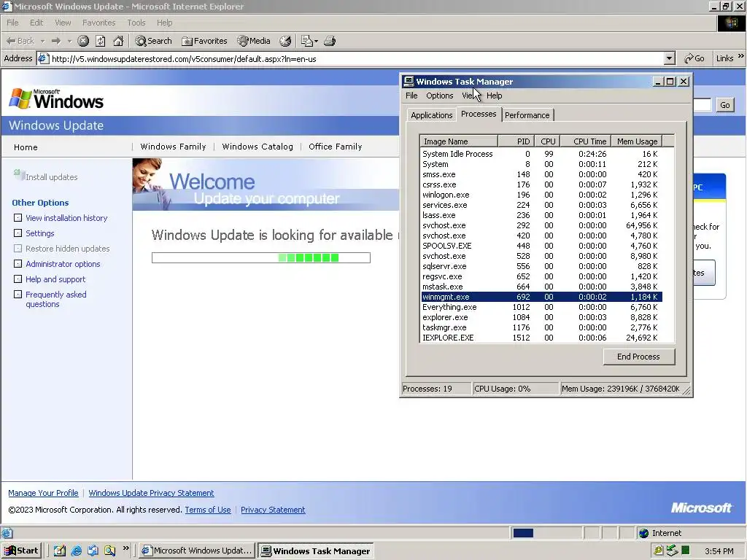Open the Mail button dropdown arrow
Viewport: 747px width, 560px height.
(316, 41)
